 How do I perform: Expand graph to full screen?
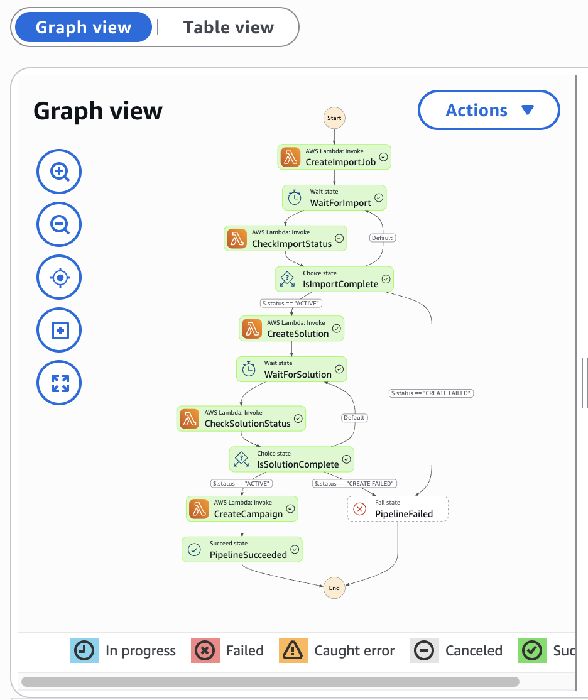(59, 383)
